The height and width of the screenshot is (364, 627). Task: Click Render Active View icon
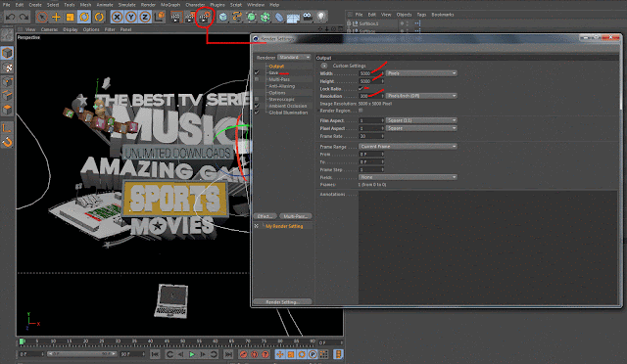click(x=176, y=17)
